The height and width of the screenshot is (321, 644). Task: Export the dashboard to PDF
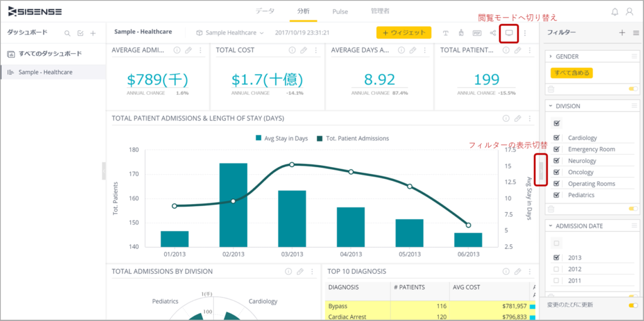click(x=477, y=33)
